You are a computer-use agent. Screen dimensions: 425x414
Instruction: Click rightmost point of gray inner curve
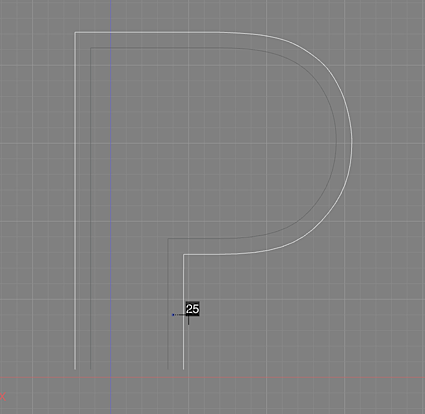(336, 143)
